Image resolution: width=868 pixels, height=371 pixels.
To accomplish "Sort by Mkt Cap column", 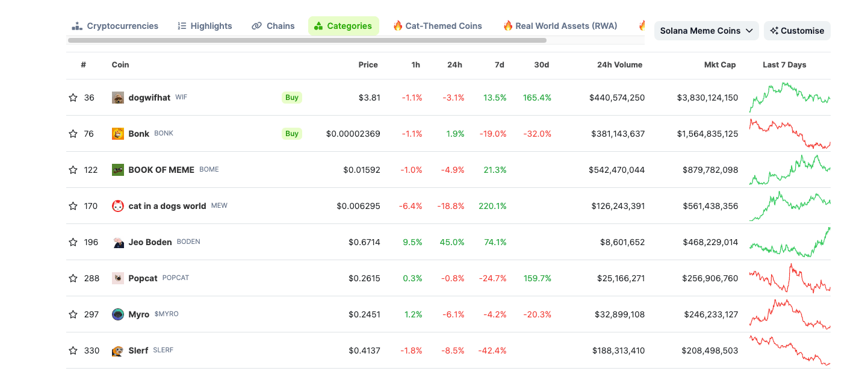I will click(x=720, y=65).
